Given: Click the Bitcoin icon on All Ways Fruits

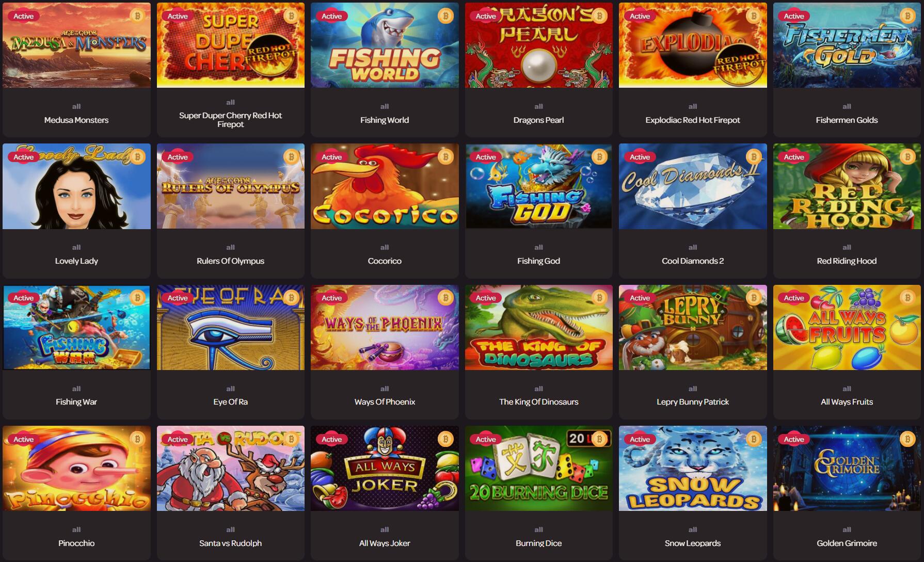Looking at the screenshot, I should pos(907,298).
